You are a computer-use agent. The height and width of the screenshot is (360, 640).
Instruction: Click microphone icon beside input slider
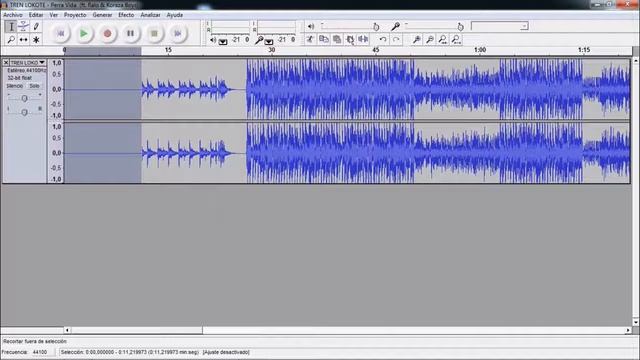(395, 27)
